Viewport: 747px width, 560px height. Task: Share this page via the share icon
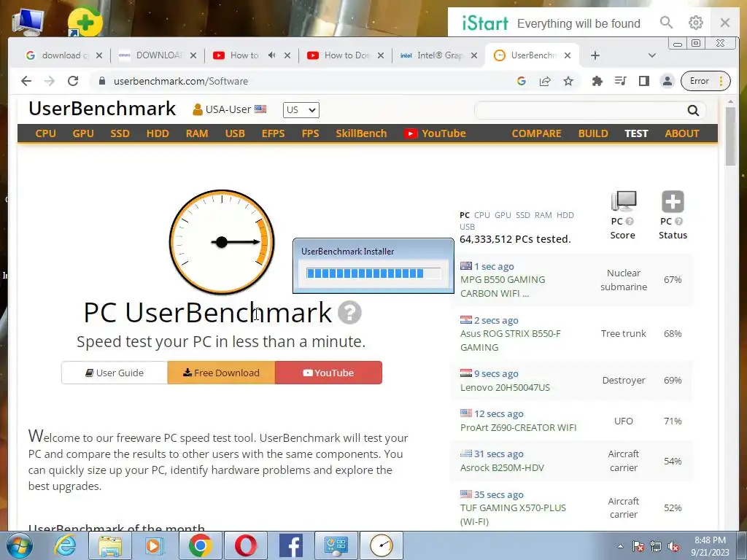[545, 81]
